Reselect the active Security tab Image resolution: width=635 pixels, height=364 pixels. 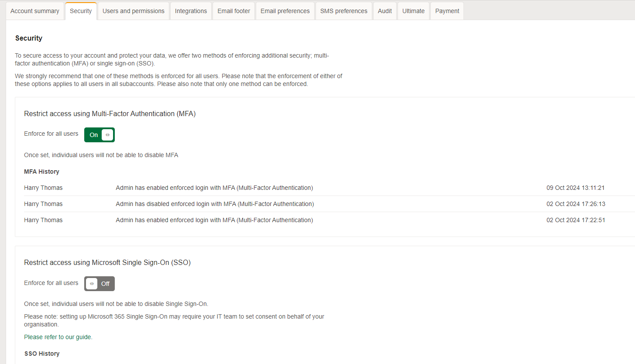tap(81, 10)
